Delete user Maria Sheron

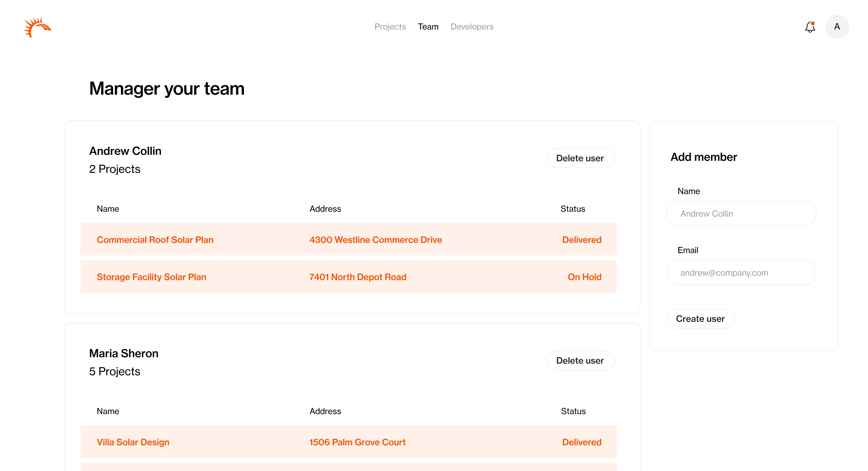click(580, 360)
